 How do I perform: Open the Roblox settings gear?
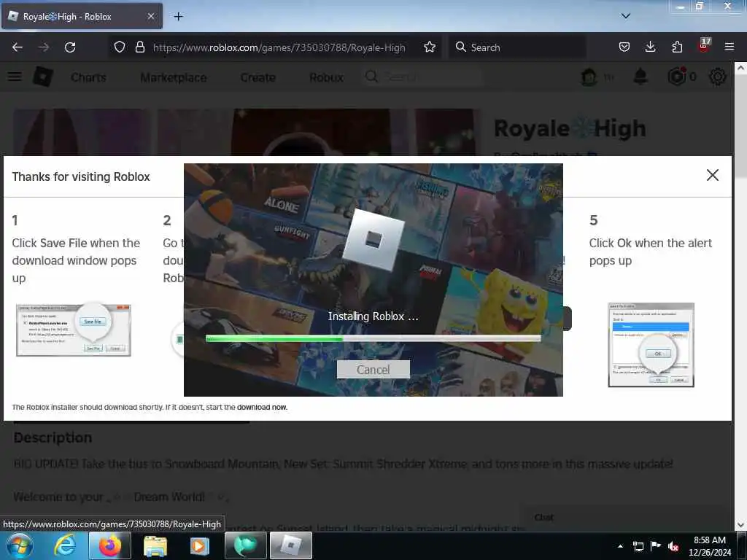click(718, 77)
